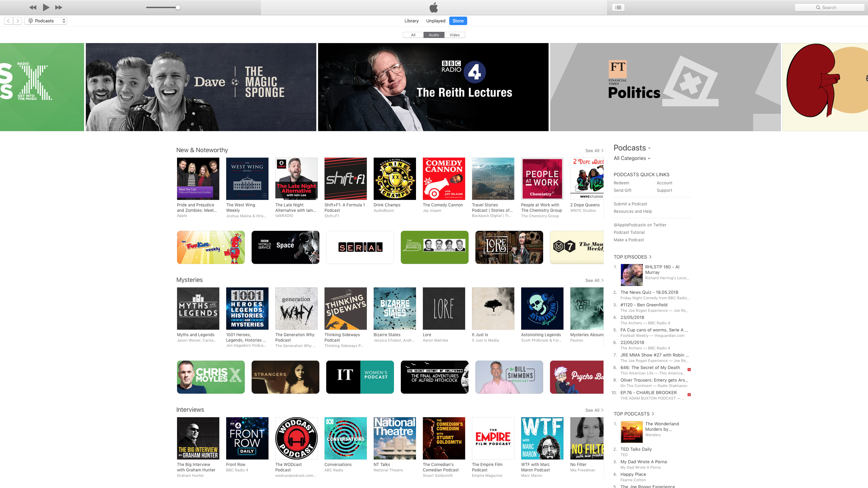Expand the Podcasts sidebar heading dropdown
Screen dimensions: 868x488
coord(632,148)
